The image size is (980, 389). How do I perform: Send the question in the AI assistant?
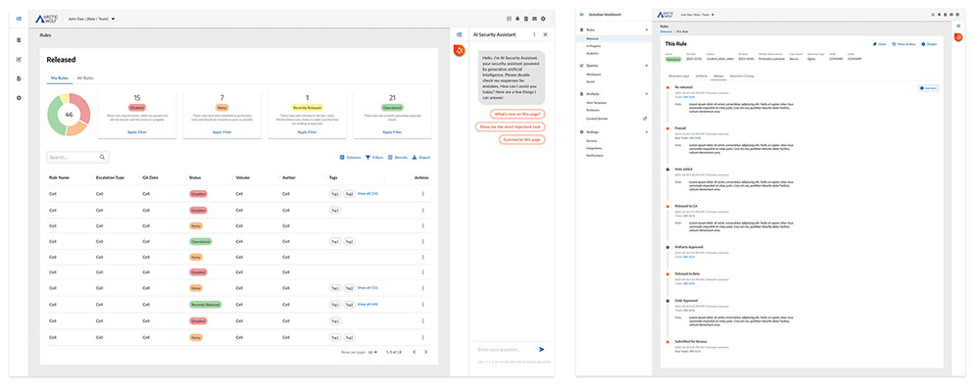pyautogui.click(x=541, y=350)
